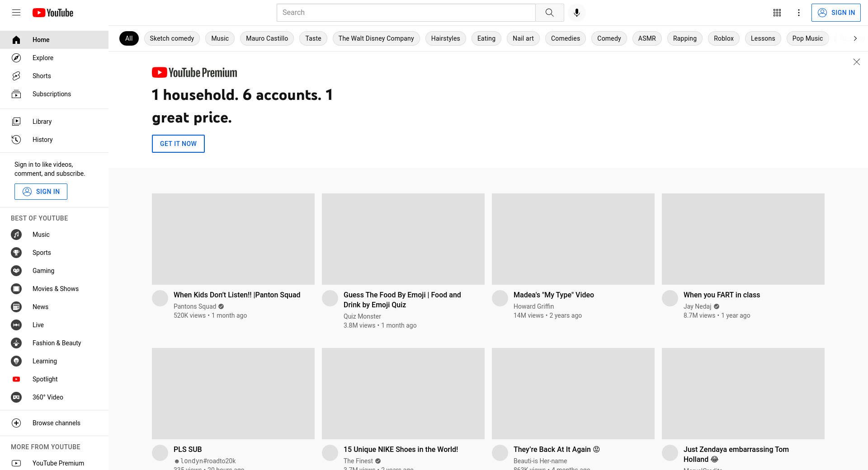Open the Panton Squad video thumbnail
The image size is (868, 470).
pyautogui.click(x=233, y=239)
